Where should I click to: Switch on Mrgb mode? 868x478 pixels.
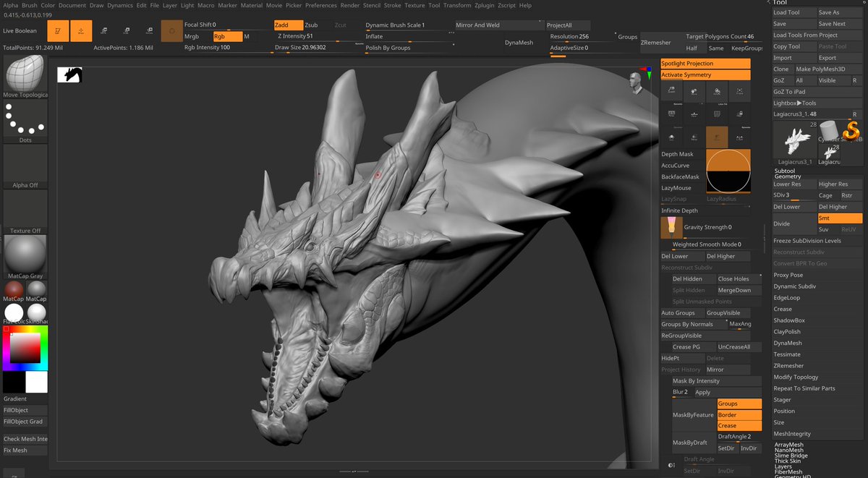coord(197,36)
